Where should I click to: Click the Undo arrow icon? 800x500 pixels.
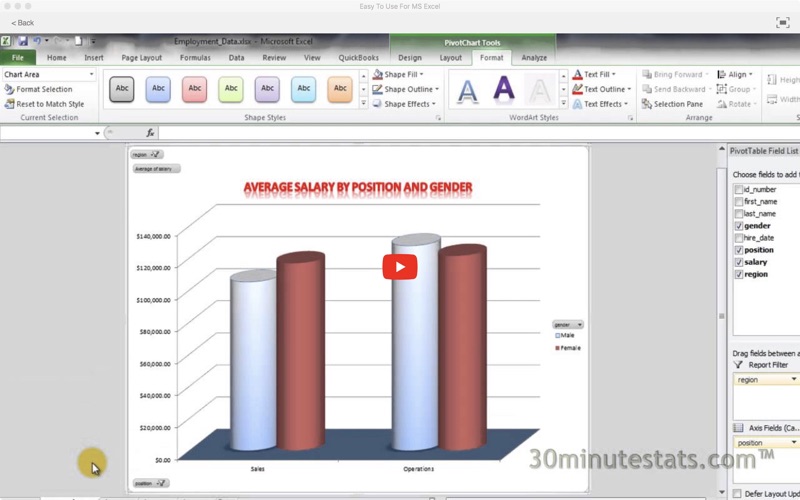[37, 41]
